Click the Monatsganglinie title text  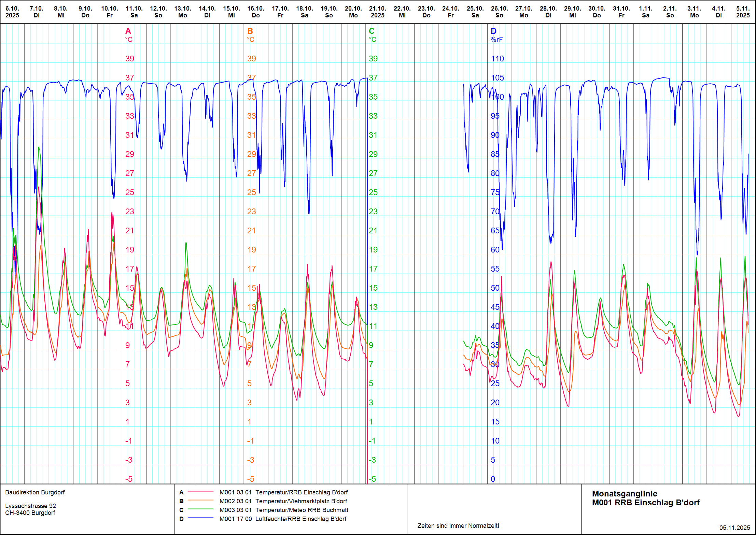coord(625,493)
